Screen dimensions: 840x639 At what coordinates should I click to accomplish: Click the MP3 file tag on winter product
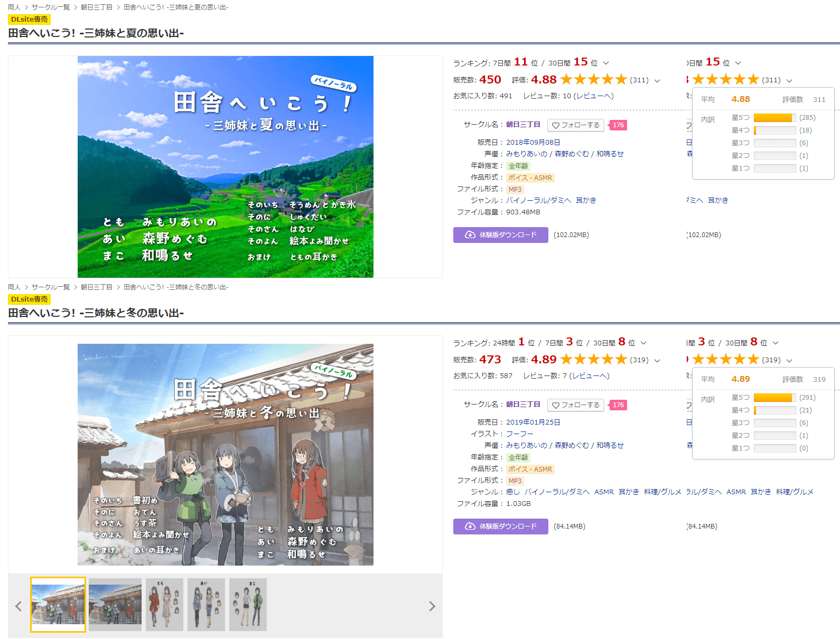515,481
